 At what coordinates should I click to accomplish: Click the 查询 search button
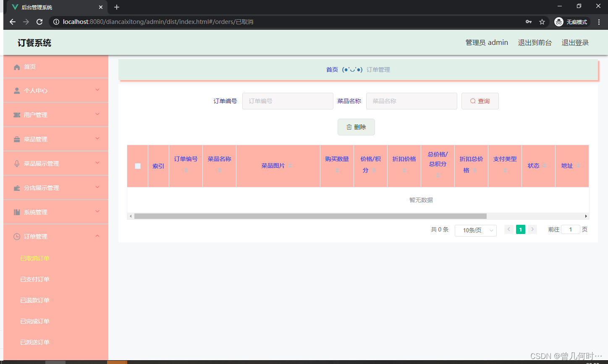(x=480, y=101)
